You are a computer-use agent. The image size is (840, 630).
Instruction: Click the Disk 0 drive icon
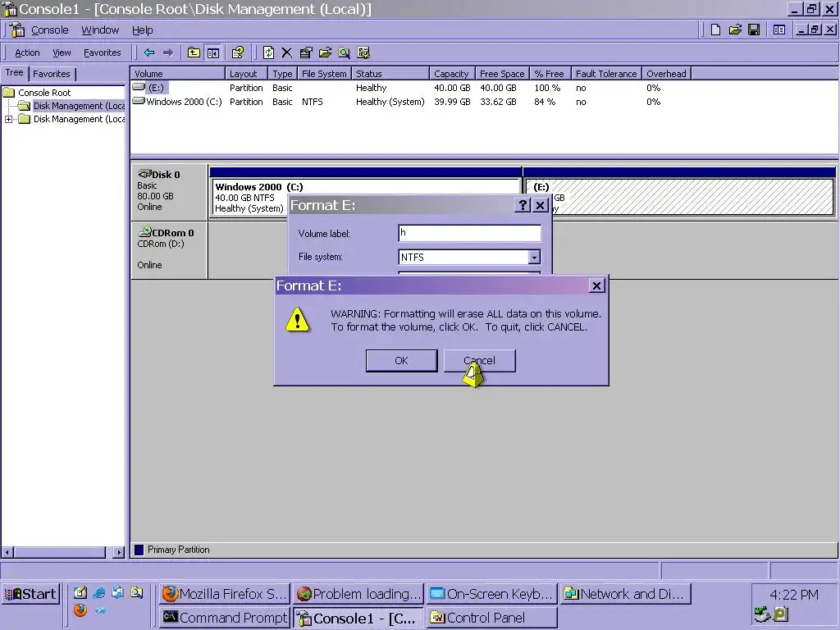tap(144, 174)
